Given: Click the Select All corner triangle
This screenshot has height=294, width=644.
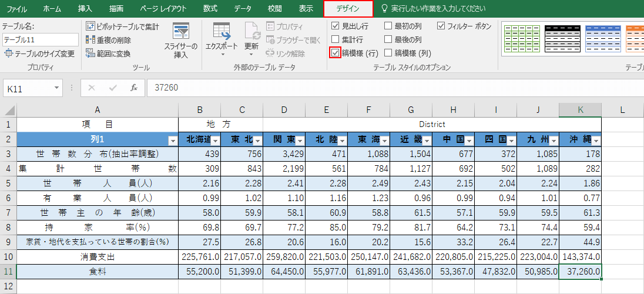Looking at the screenshot, I should [x=9, y=110].
